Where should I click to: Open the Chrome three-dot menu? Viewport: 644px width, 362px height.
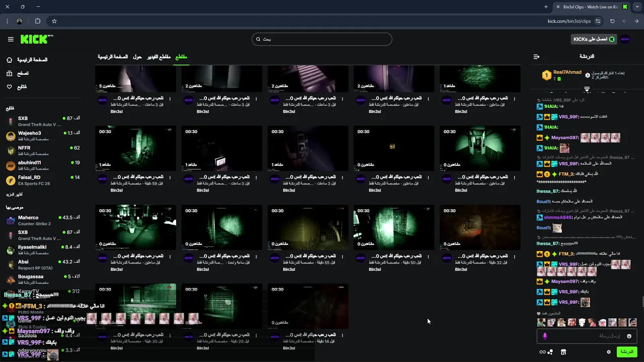7,21
